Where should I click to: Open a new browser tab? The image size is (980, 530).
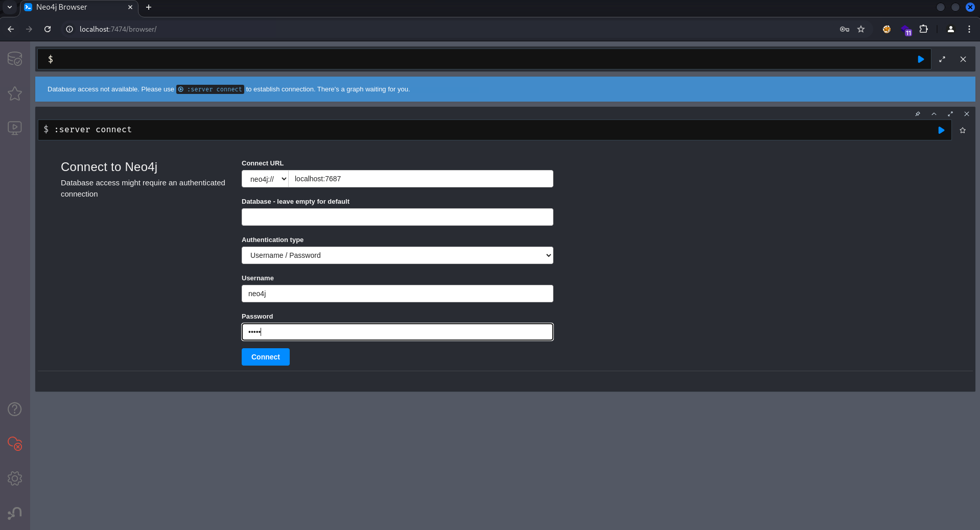tap(149, 7)
